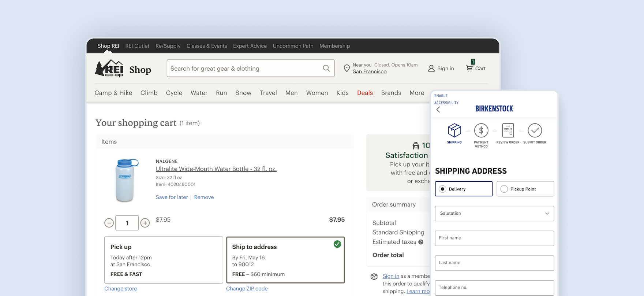Go back using Birkenstock back arrow
The width and height of the screenshot is (644, 296).
[438, 110]
